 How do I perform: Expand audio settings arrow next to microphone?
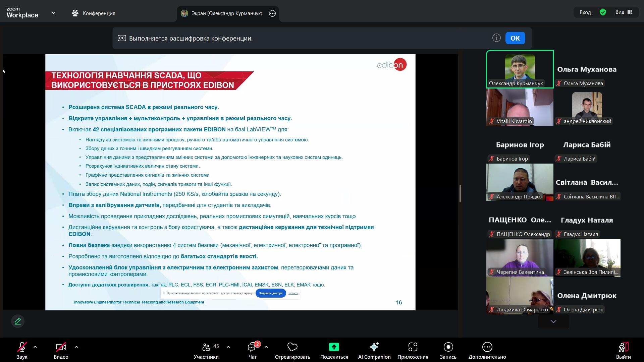[x=35, y=347]
